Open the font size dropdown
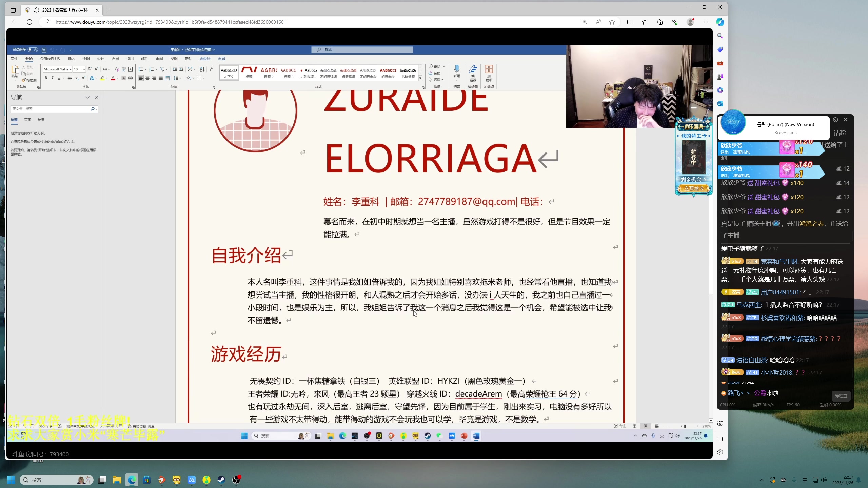 click(x=83, y=69)
